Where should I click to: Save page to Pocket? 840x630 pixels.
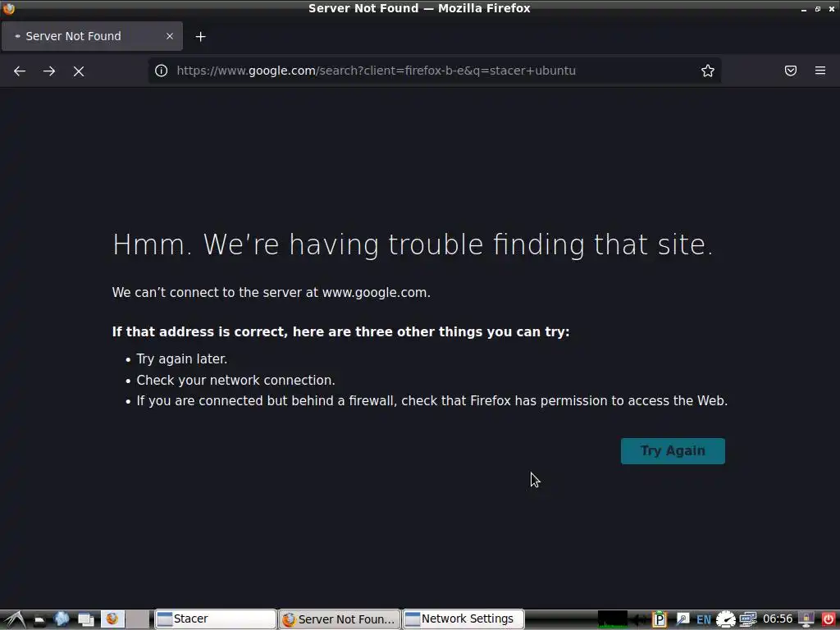pyautogui.click(x=791, y=71)
